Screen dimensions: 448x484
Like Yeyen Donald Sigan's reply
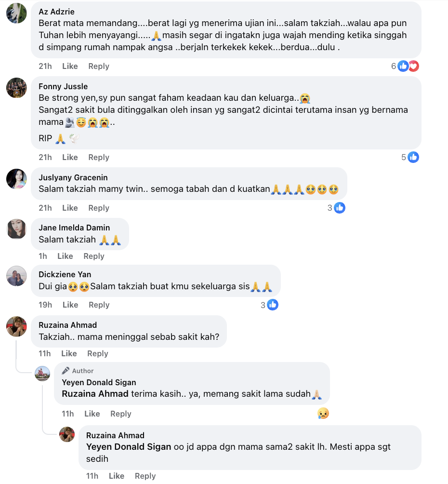(92, 414)
